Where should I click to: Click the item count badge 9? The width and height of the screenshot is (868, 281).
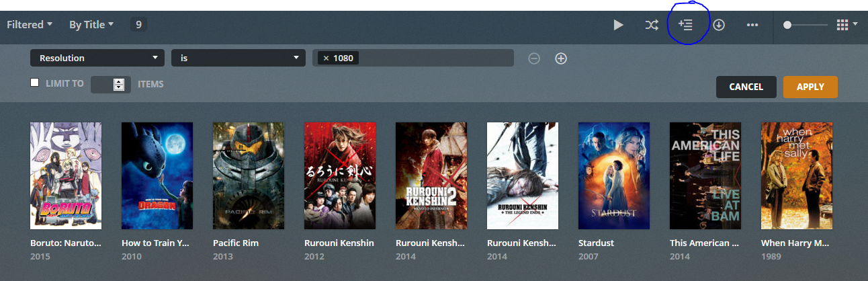click(x=138, y=25)
